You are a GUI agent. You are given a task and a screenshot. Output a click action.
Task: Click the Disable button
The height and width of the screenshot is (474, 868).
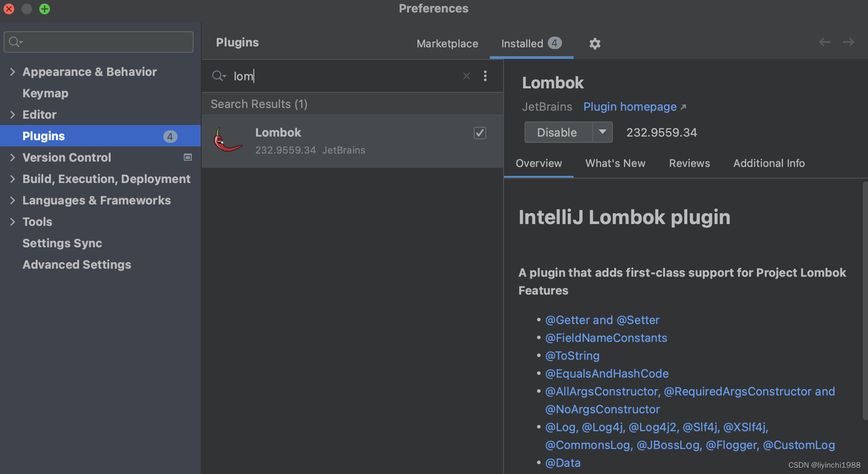click(x=557, y=132)
